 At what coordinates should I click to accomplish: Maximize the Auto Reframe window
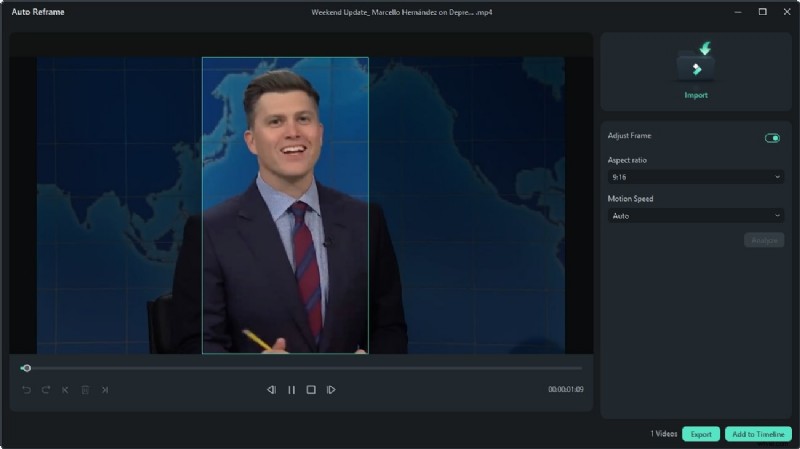click(762, 11)
